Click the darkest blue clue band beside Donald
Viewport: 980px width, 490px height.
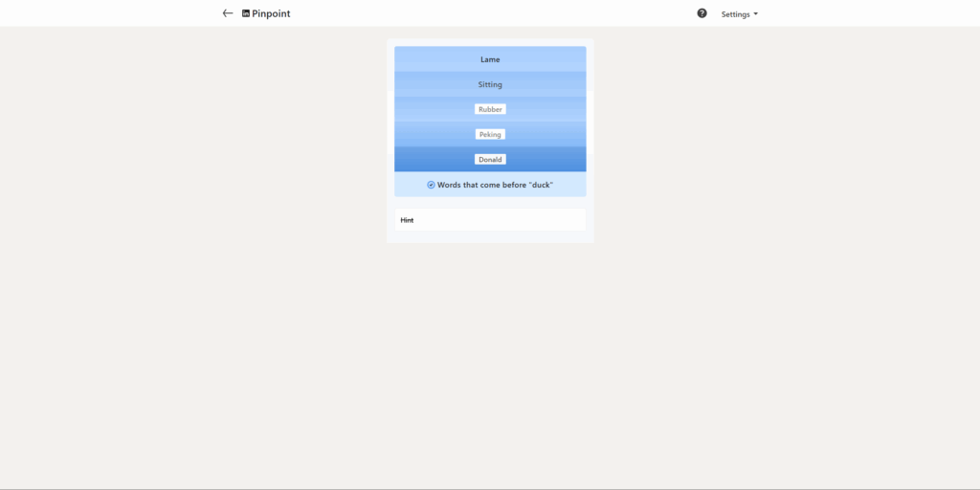tap(546, 160)
